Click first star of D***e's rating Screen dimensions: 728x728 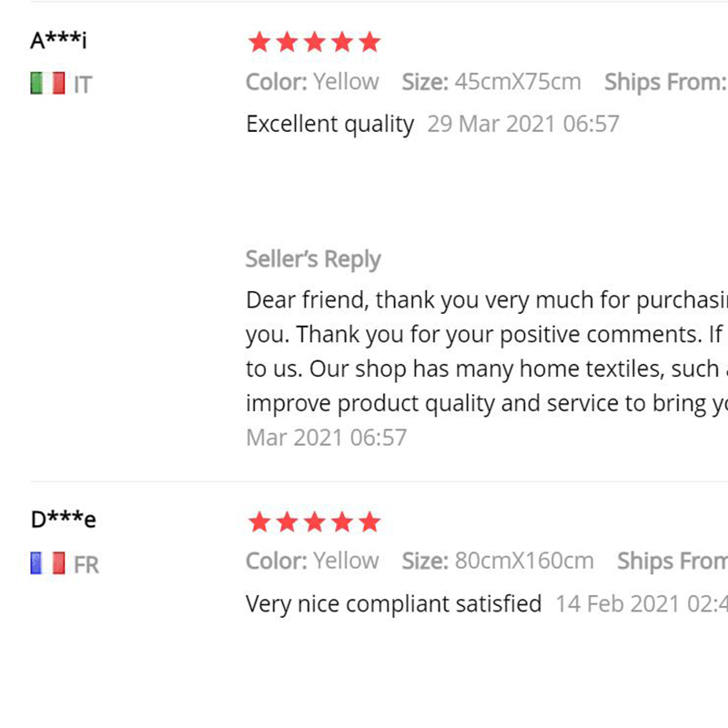pyautogui.click(x=259, y=521)
